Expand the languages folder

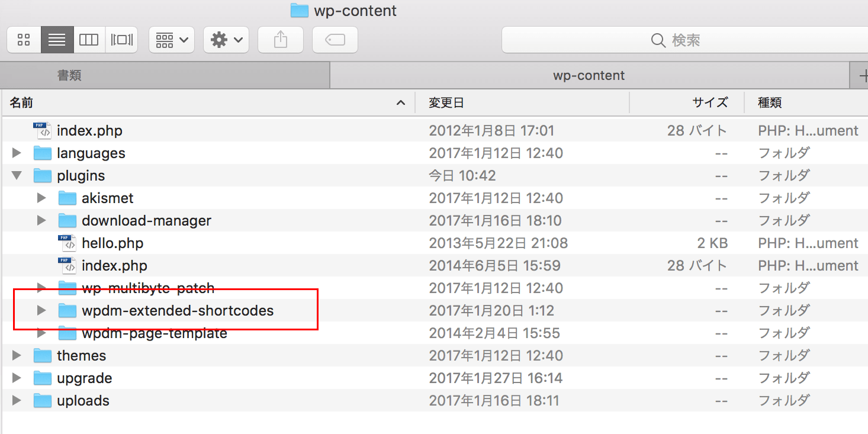(x=17, y=153)
